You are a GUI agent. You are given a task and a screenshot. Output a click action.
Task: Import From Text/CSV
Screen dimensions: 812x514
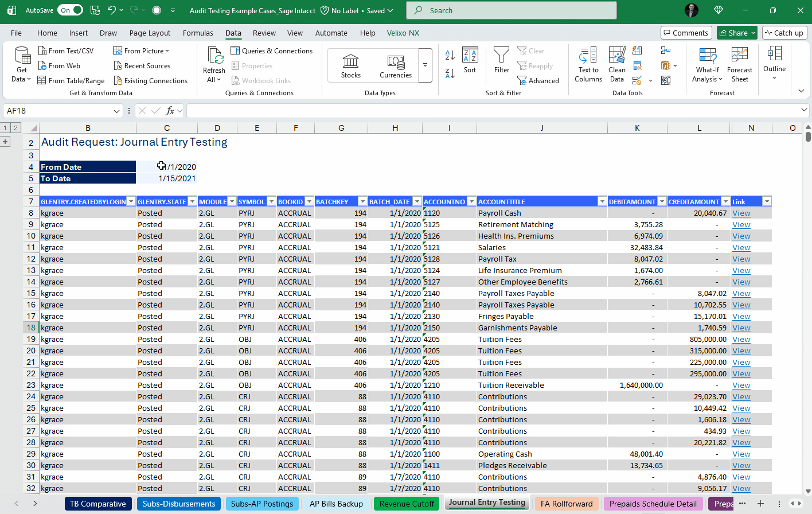coord(65,50)
